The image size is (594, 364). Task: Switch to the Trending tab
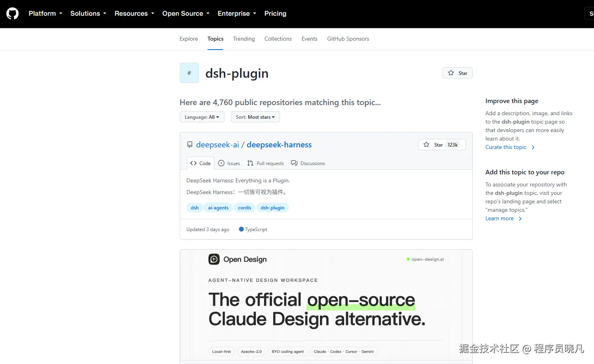tap(244, 39)
